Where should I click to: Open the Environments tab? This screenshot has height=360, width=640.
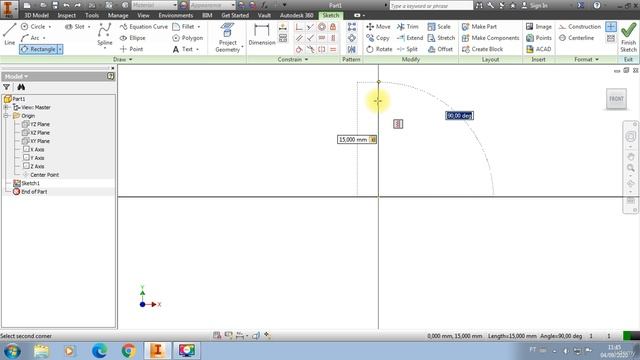click(x=176, y=16)
